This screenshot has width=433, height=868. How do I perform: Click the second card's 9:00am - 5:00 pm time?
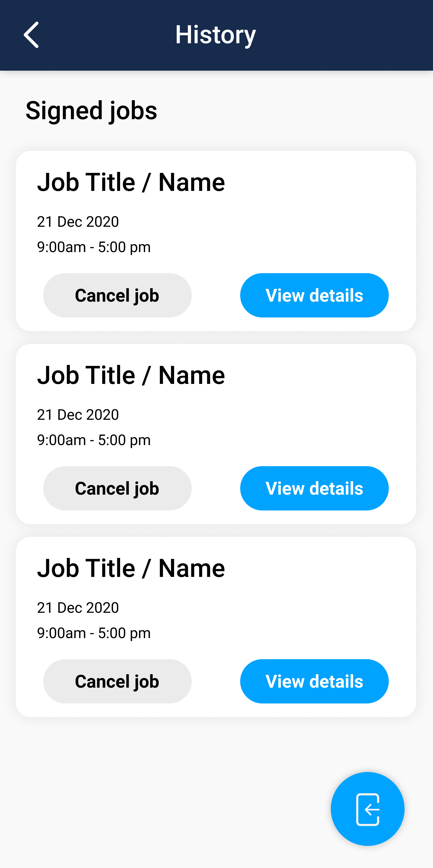(x=94, y=440)
